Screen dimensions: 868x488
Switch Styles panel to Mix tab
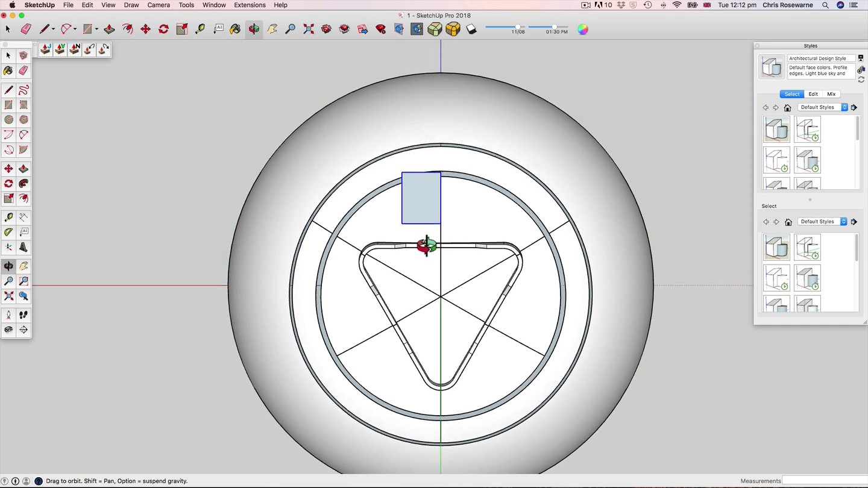[x=831, y=94]
